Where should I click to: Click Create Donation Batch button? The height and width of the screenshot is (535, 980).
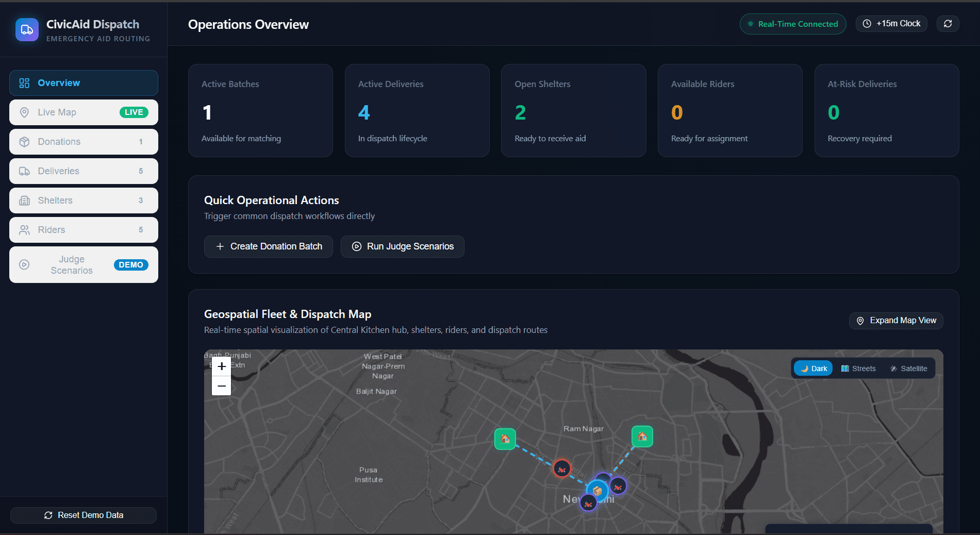269,246
